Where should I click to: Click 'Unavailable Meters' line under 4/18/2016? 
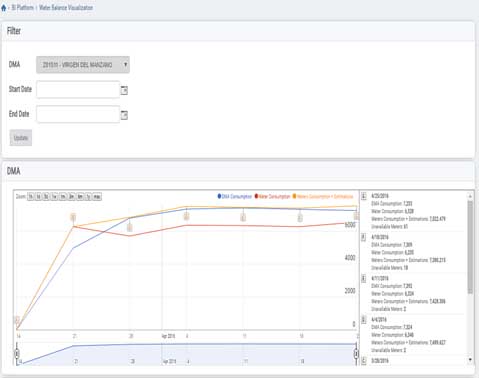coord(389,268)
